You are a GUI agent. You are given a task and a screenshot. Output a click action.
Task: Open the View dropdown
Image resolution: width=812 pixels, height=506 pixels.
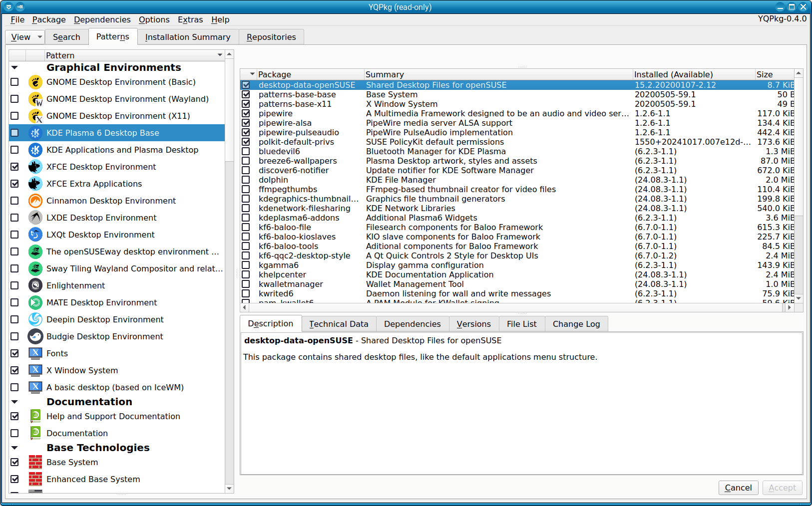[24, 36]
